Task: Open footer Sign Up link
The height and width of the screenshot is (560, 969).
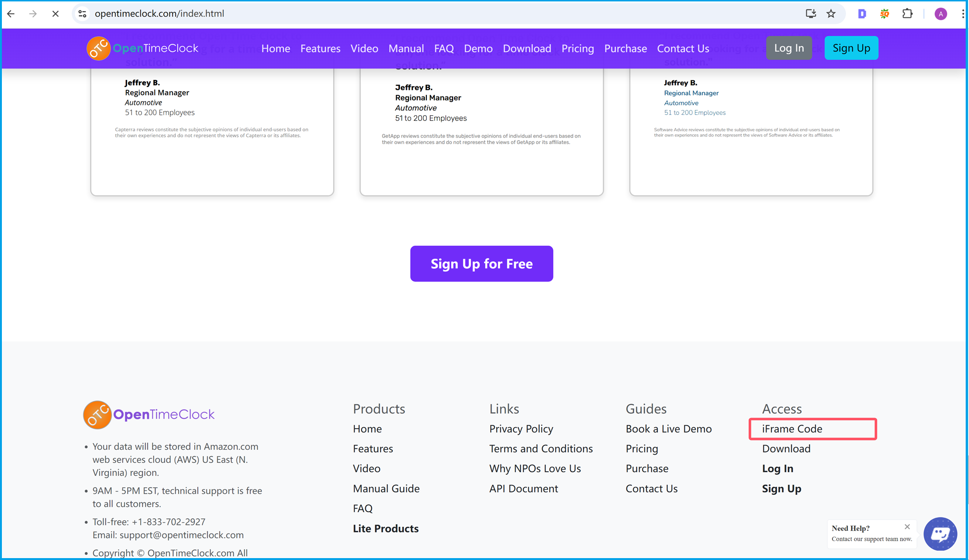Action: 781,488
